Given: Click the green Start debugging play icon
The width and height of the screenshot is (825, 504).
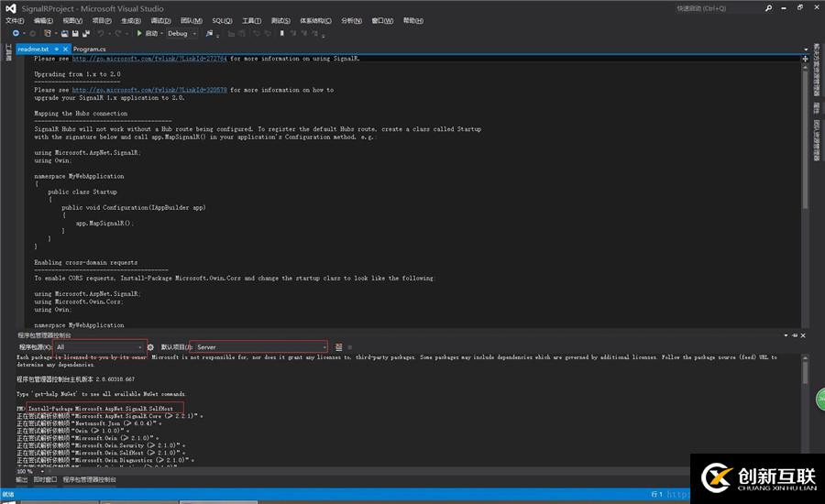Looking at the screenshot, I should click(x=139, y=33).
